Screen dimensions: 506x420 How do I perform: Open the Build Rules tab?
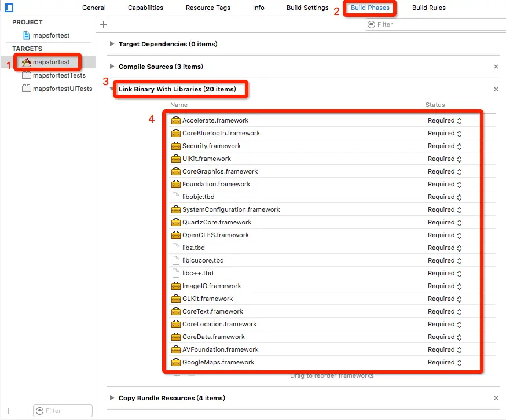[x=429, y=8]
